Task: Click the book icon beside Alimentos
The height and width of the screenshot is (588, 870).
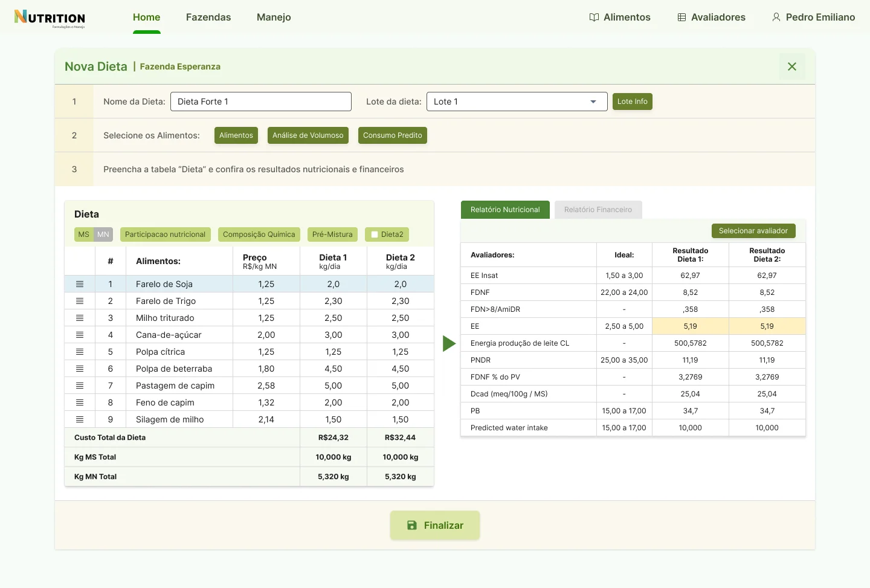Action: [x=594, y=18]
